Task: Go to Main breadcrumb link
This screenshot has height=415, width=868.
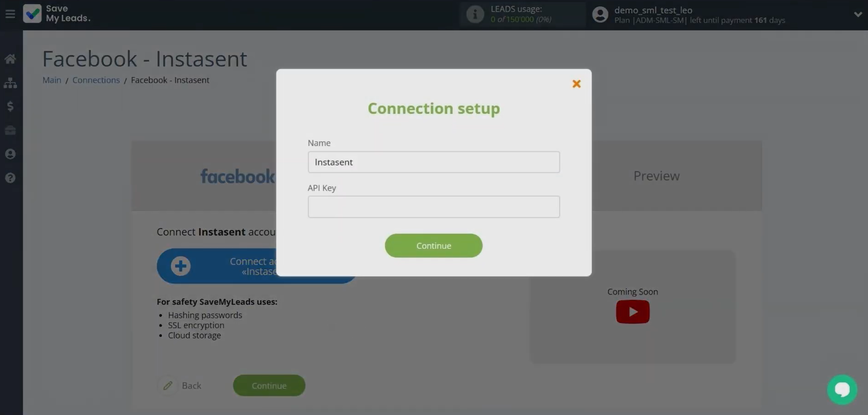Action: click(x=52, y=80)
